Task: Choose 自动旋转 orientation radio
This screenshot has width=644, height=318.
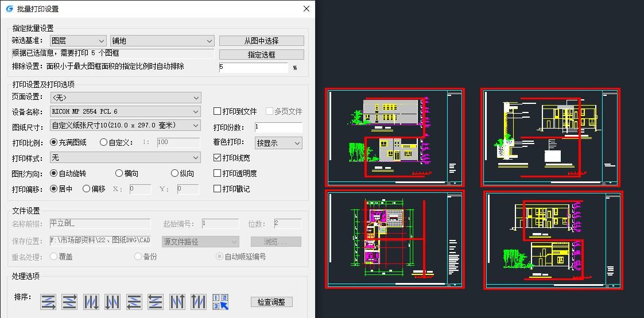Action: click(53, 173)
